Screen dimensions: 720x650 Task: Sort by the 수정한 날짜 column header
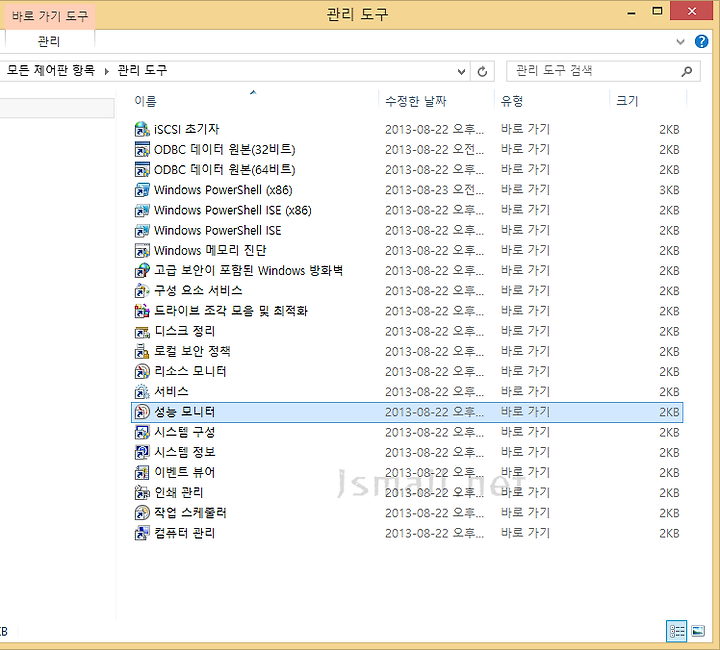pyautogui.click(x=416, y=101)
